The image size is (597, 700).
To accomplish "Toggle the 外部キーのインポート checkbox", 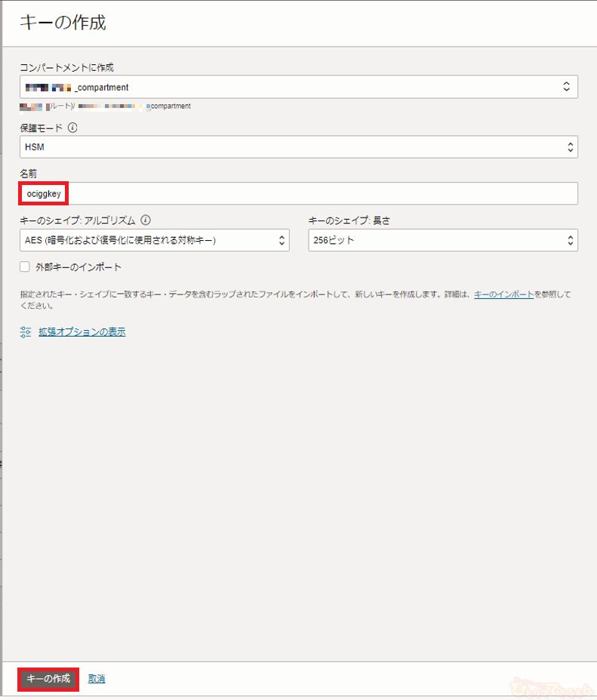I will coord(25,267).
